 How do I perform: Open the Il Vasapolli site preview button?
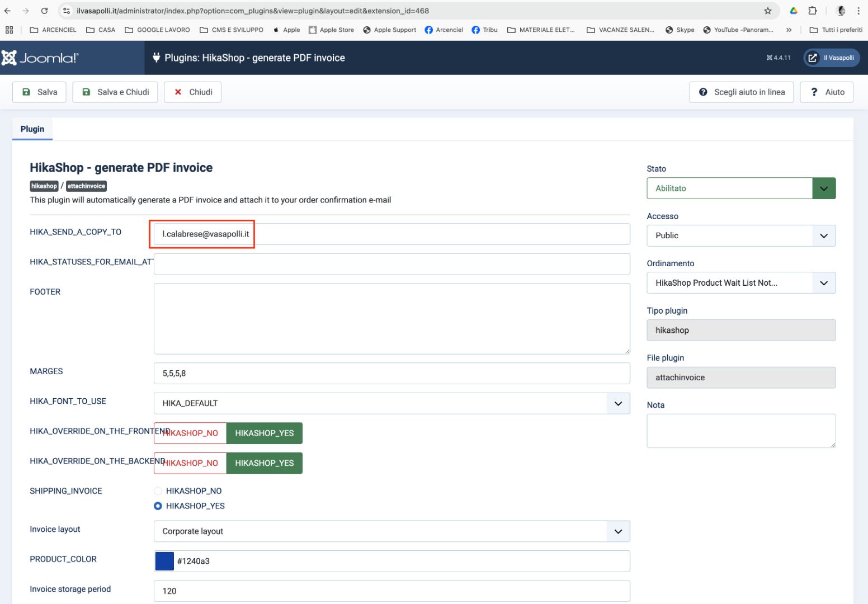tap(832, 58)
